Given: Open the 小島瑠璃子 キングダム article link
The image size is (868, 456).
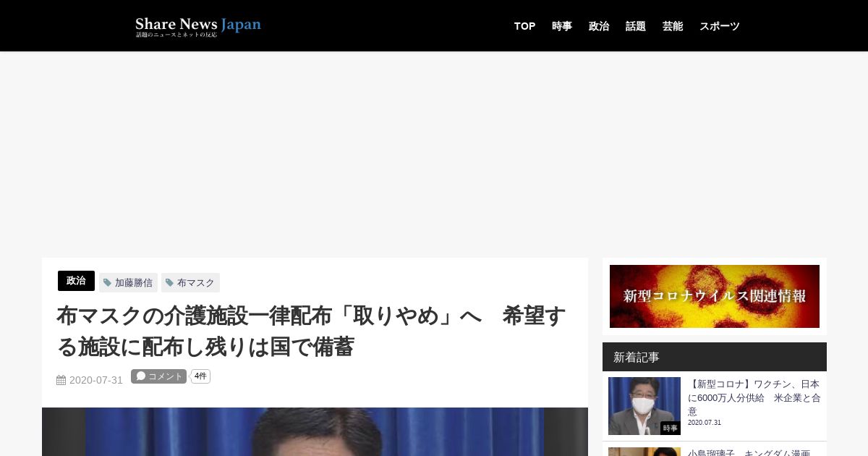Looking at the screenshot, I should coord(749,452).
